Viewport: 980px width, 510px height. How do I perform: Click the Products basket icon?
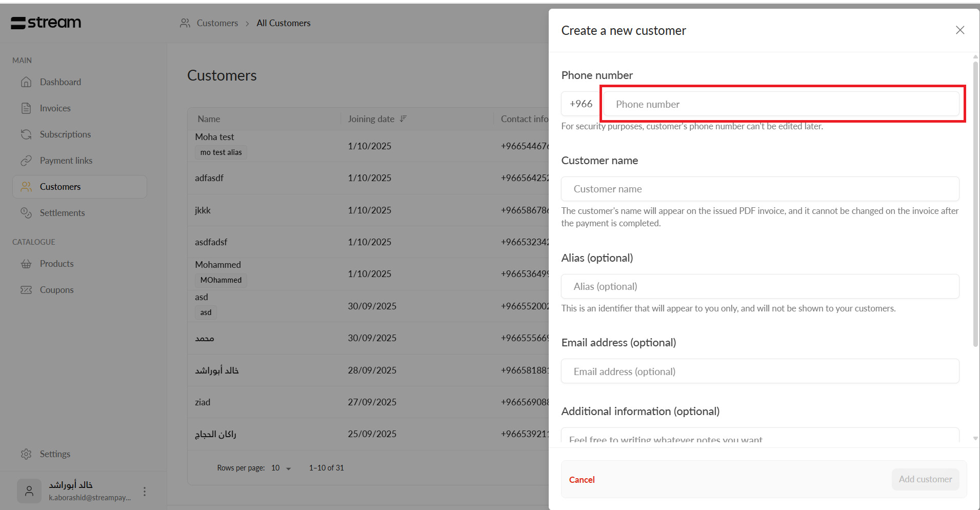(x=26, y=264)
